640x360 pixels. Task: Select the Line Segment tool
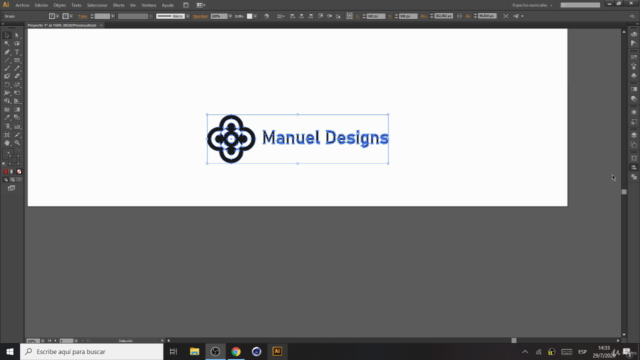click(x=7, y=60)
